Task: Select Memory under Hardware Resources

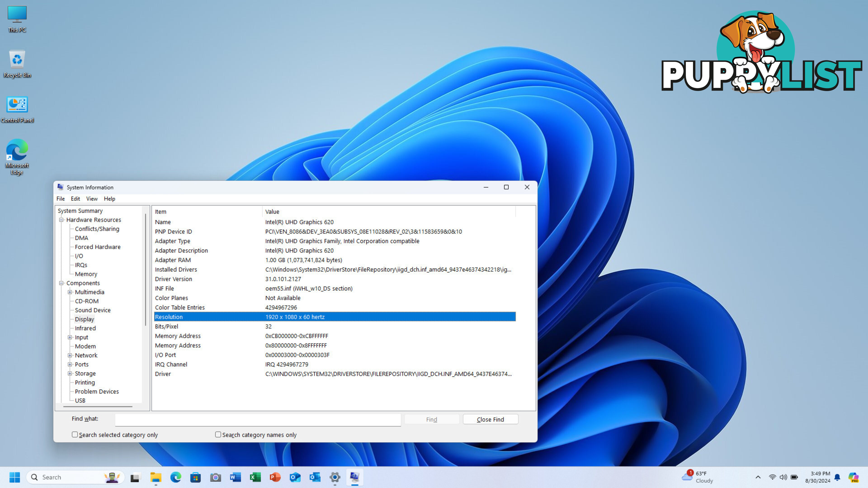Action: click(86, 274)
